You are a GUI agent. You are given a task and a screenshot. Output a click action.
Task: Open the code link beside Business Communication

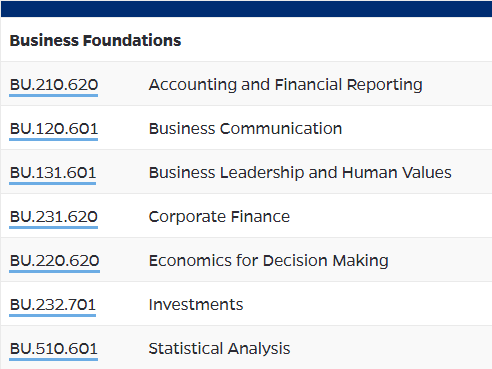point(54,129)
